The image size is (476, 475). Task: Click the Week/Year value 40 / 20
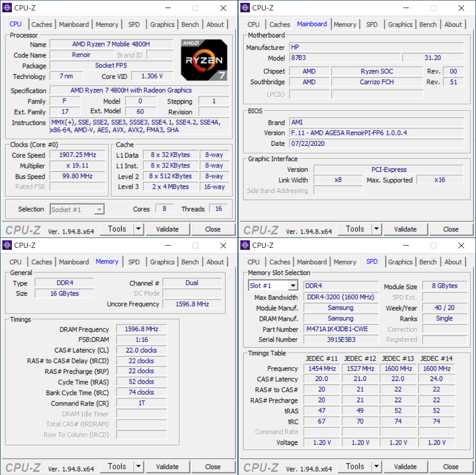click(x=445, y=308)
